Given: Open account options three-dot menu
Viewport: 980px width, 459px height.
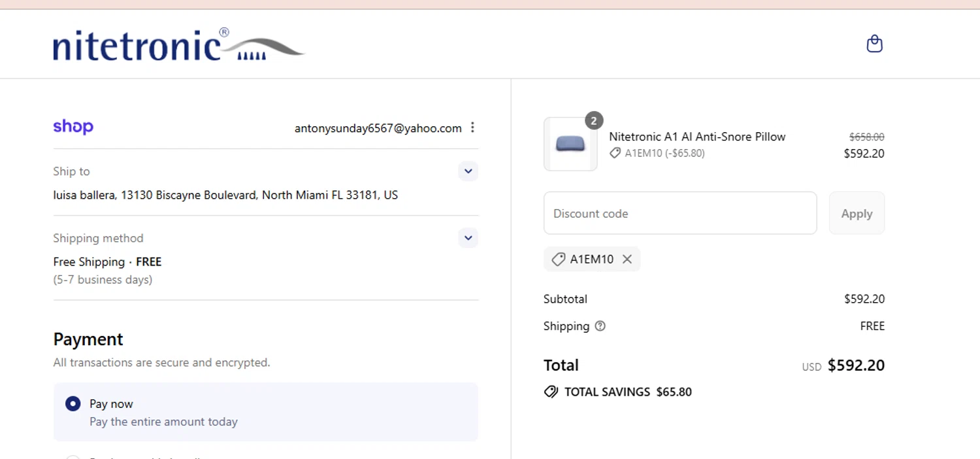Looking at the screenshot, I should click(x=472, y=127).
